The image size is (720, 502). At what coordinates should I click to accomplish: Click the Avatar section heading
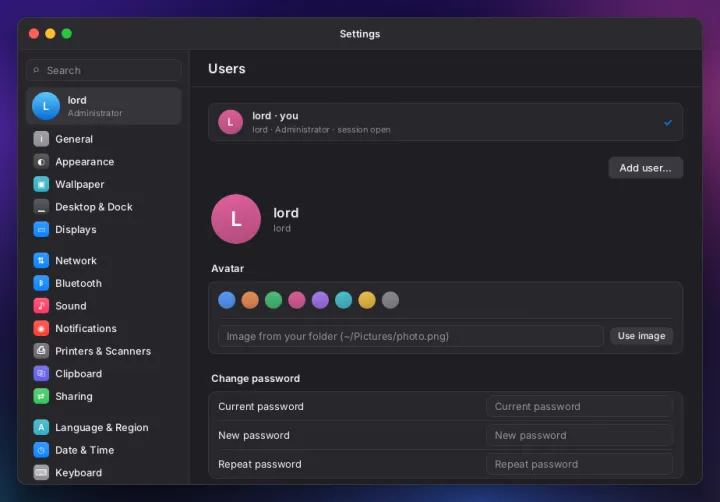[x=227, y=269]
